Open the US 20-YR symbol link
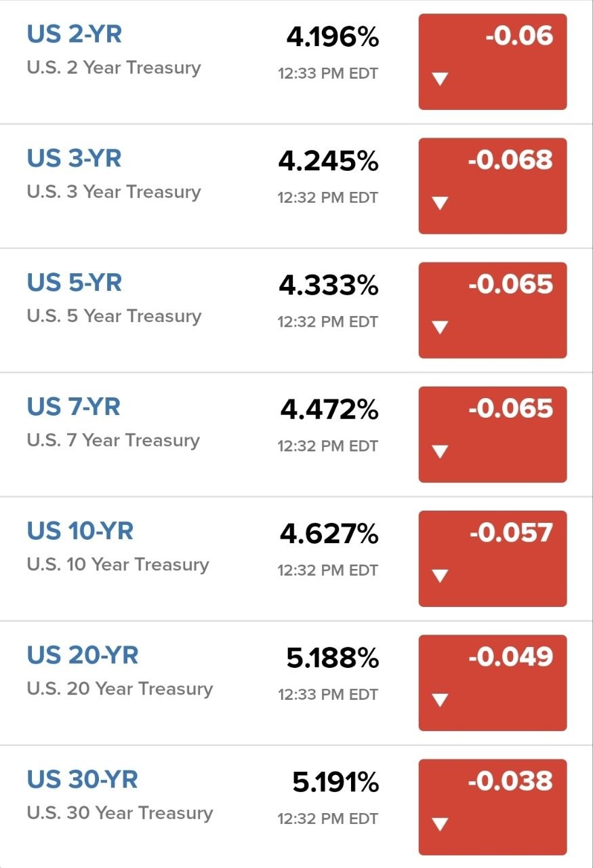The height and width of the screenshot is (868, 593). click(x=83, y=655)
